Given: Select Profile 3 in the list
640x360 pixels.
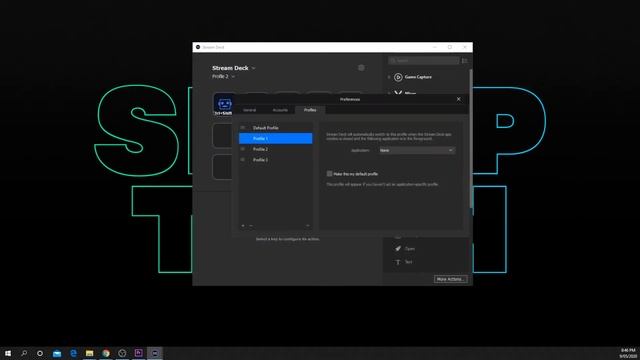Looking at the screenshot, I should click(276, 160).
